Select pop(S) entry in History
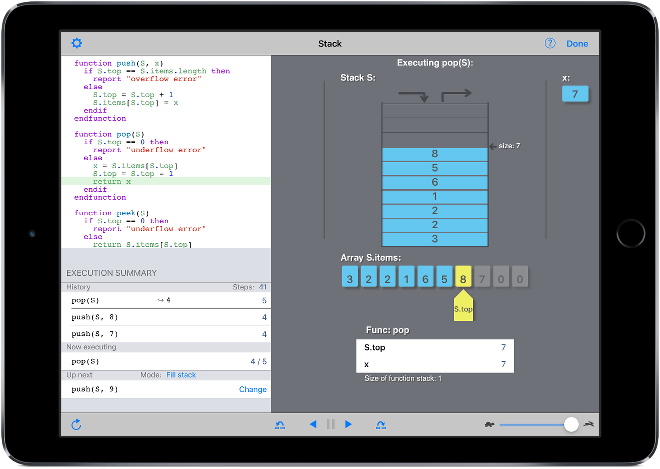The width and height of the screenshot is (660, 469). tap(165, 300)
